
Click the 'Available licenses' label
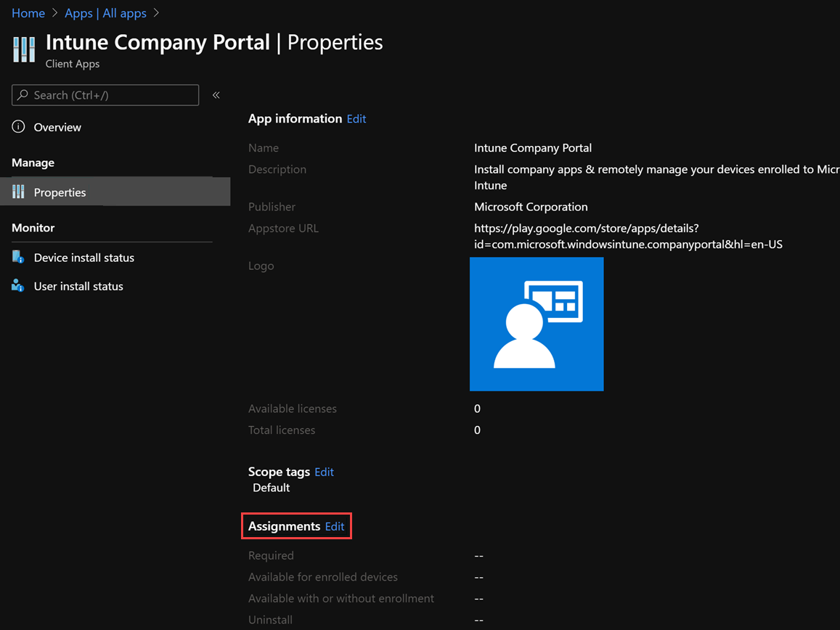point(293,409)
